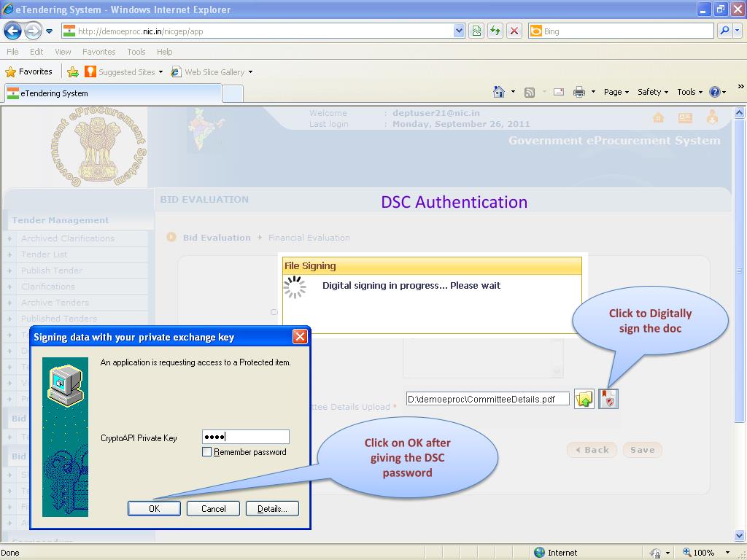Click the search magnifier button

(724, 31)
